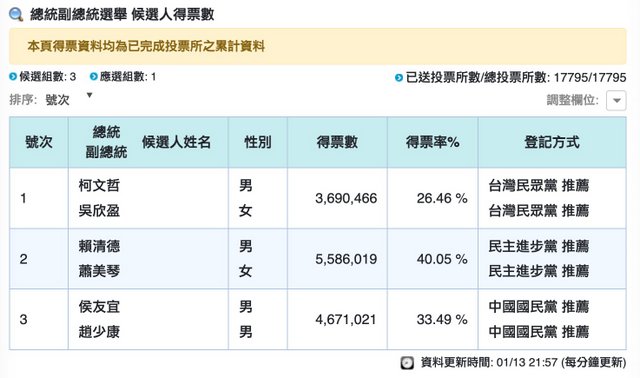640x378 pixels.
Task: Click the 得票數 column header
Action: (337, 142)
